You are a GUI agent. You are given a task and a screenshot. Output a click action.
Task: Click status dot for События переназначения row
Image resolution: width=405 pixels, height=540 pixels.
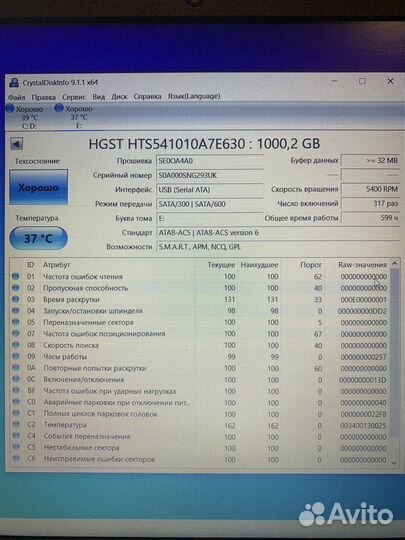(16, 436)
